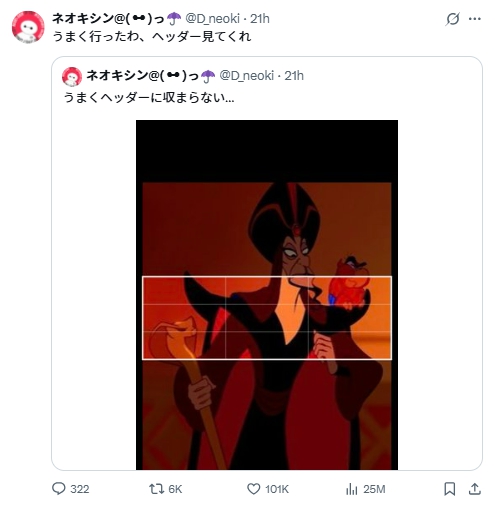Share the post via upload arrow icon

pos(474,489)
